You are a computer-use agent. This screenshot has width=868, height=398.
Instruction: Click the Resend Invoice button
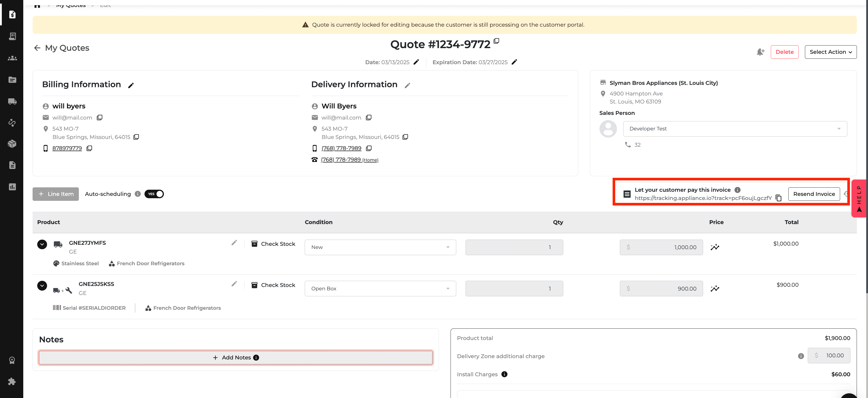point(814,194)
